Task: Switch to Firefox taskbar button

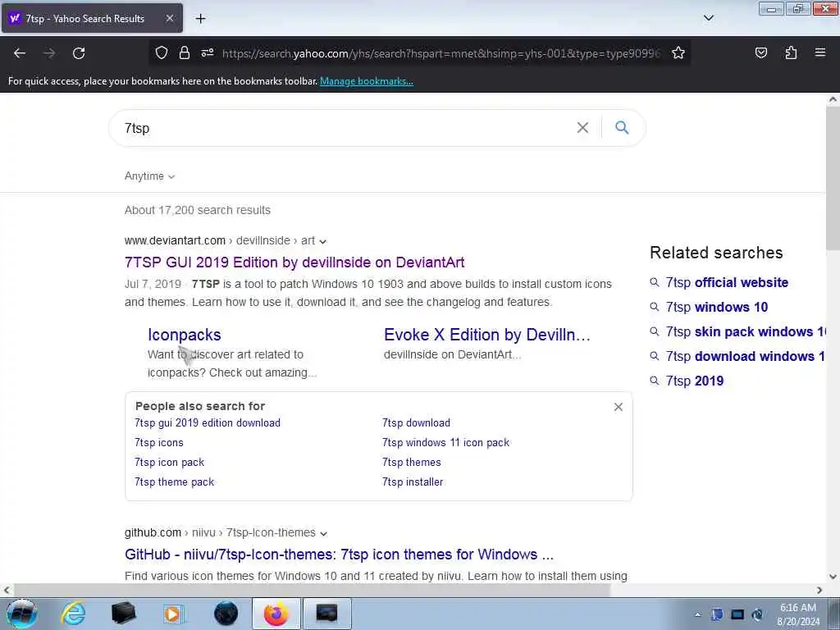Action: (276, 614)
